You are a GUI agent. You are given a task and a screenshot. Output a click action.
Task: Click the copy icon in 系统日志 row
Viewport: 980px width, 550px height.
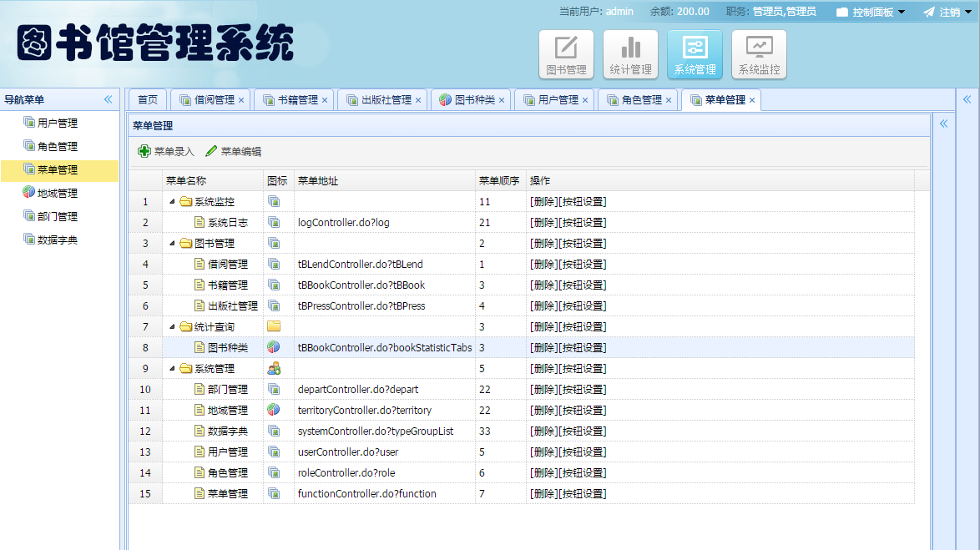point(274,222)
